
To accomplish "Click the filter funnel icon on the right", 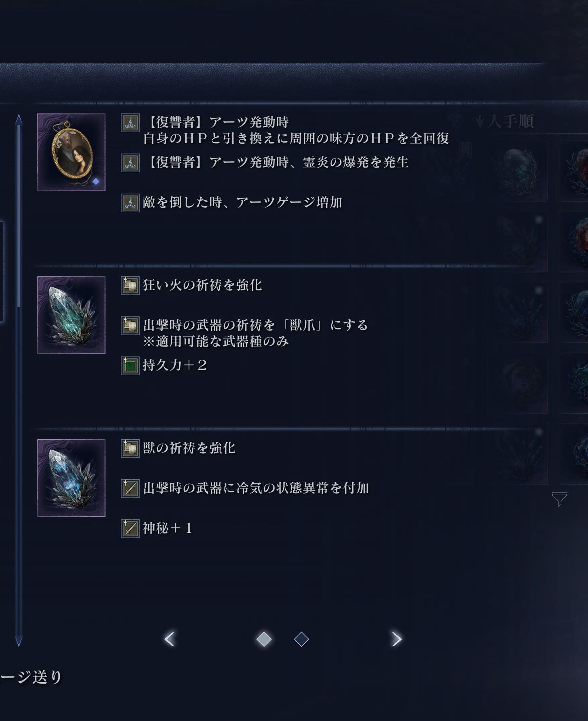I will 559,499.
